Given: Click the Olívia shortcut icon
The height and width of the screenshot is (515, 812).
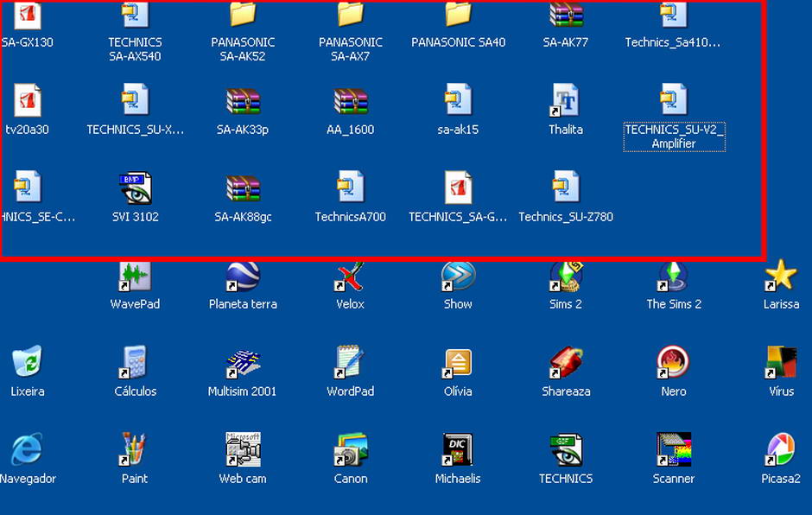Looking at the screenshot, I should pos(458,363).
